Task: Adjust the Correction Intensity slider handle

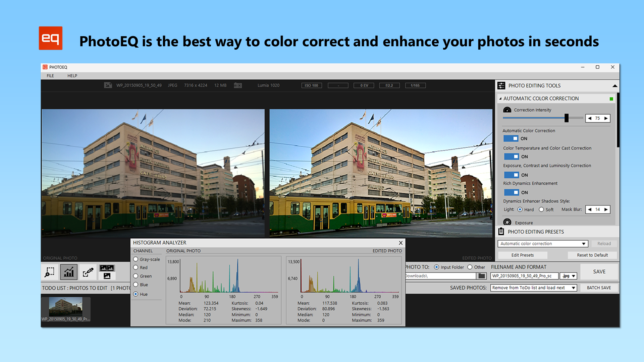Action: 567,118
